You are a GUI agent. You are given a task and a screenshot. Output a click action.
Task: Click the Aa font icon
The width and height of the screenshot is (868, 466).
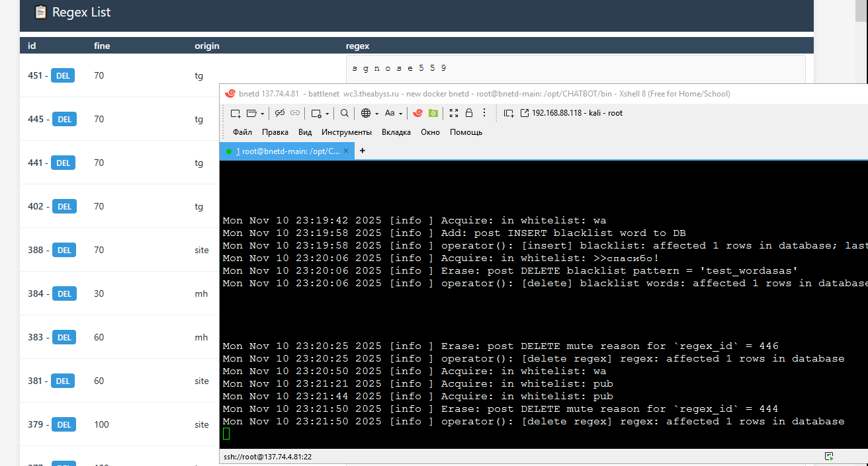390,113
